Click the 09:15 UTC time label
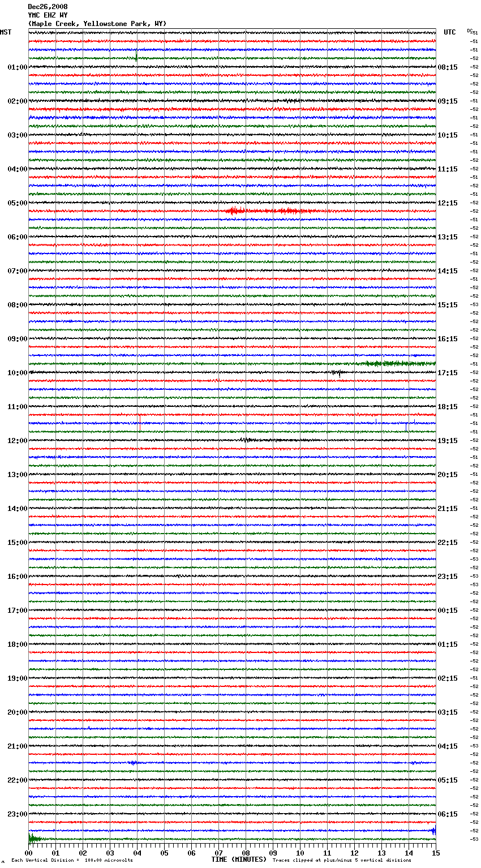481x868 pixels. coord(448,101)
